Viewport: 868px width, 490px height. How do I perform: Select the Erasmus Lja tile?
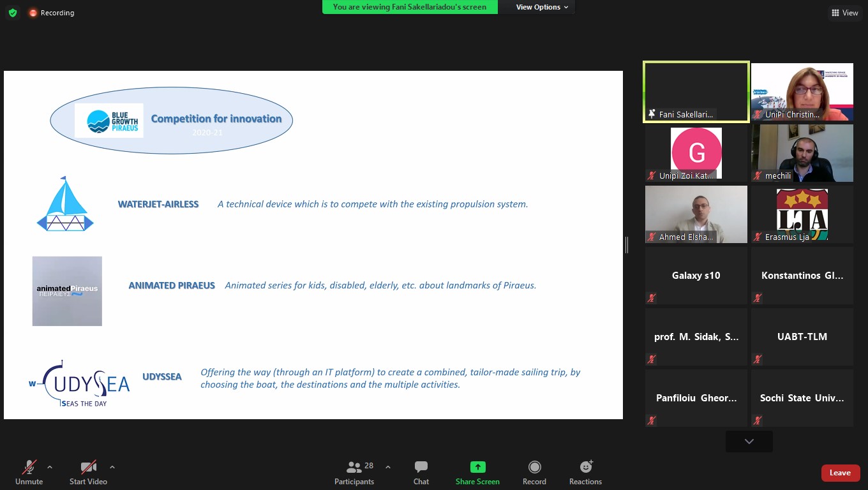coord(802,214)
